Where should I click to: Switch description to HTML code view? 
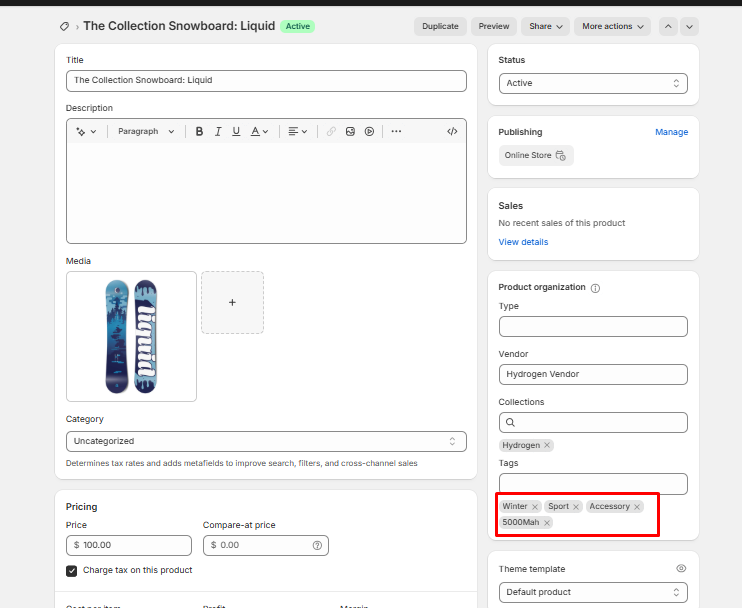point(452,132)
